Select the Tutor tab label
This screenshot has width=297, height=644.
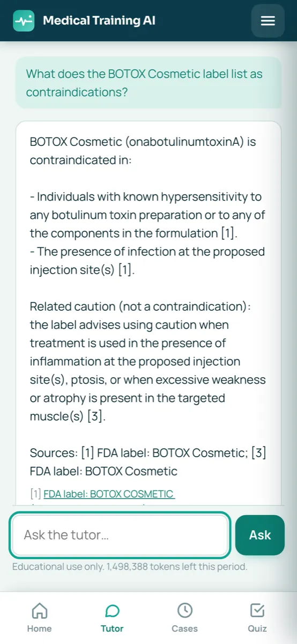tap(112, 628)
